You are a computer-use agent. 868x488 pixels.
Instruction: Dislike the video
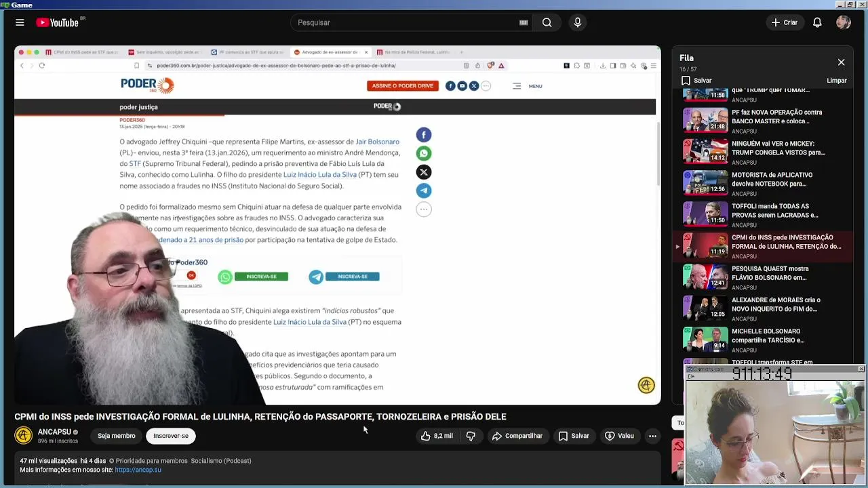pyautogui.click(x=471, y=436)
